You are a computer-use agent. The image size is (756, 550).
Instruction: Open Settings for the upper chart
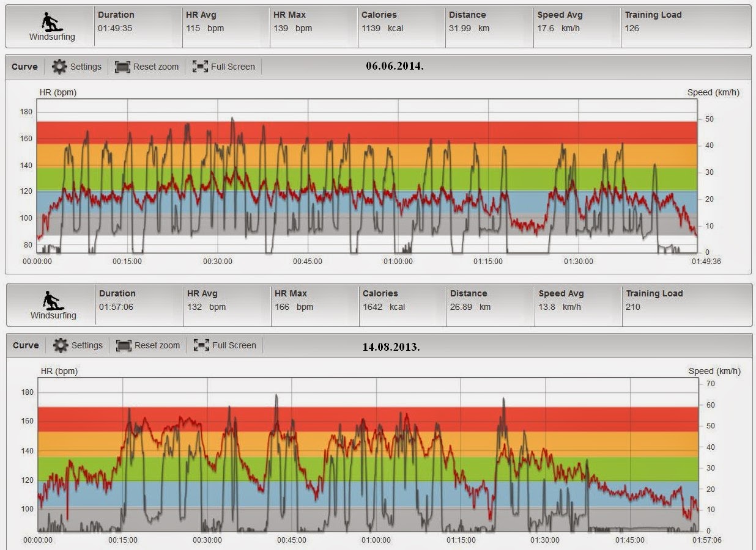pyautogui.click(x=77, y=67)
